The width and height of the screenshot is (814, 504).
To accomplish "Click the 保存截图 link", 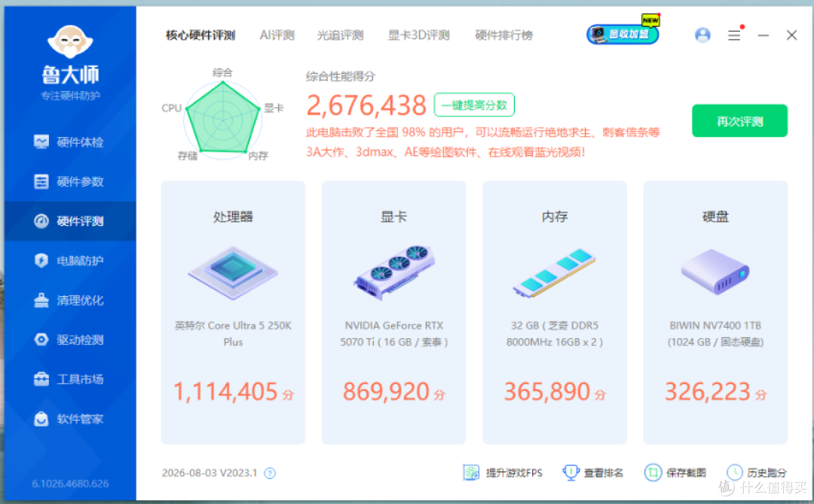I will (675, 473).
